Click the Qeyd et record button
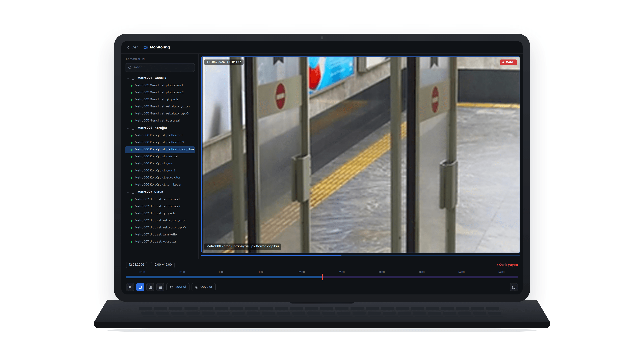644x362 pixels. tap(203, 287)
